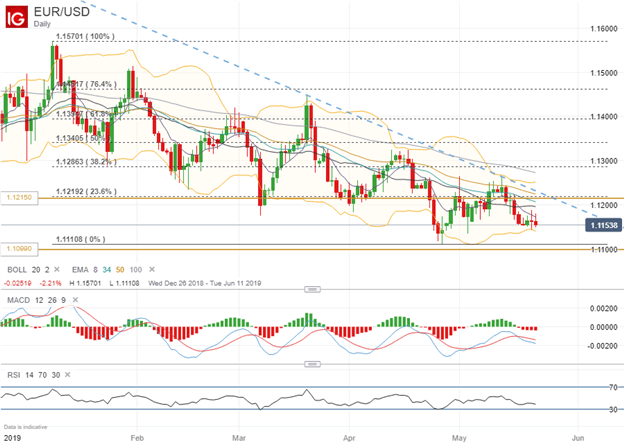624x444 pixels.
Task: Click the 1.16000 price axis label
Action: [x=604, y=29]
